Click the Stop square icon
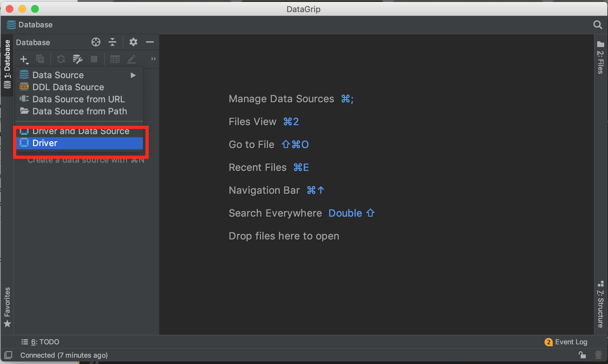 pos(94,59)
